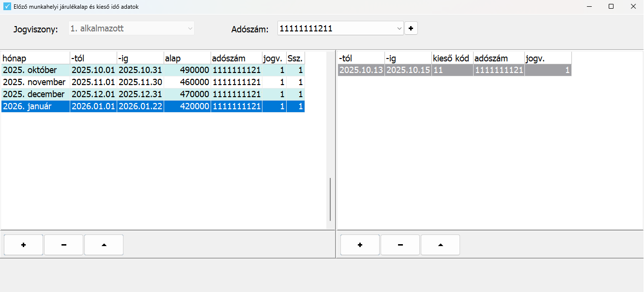Click the kieső kód column header
The height and width of the screenshot is (292, 644).
tap(452, 58)
